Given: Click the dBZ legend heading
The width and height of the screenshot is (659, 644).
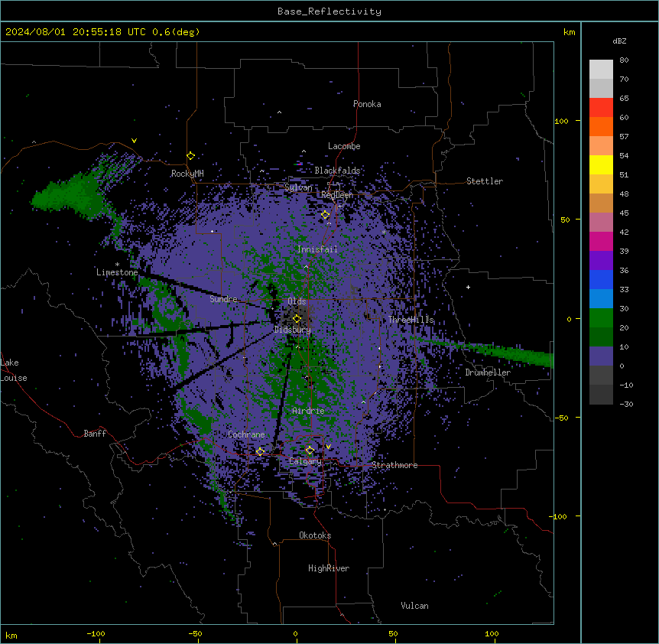Looking at the screenshot, I should tap(619, 41).
